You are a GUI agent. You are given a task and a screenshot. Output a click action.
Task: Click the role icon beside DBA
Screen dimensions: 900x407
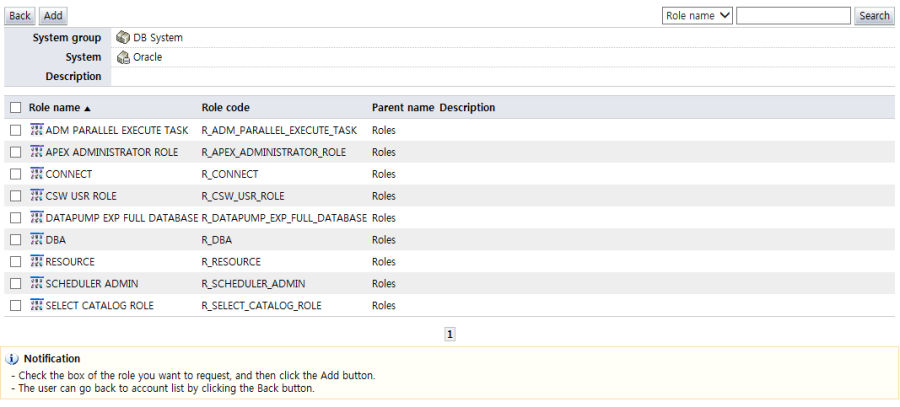tap(37, 239)
